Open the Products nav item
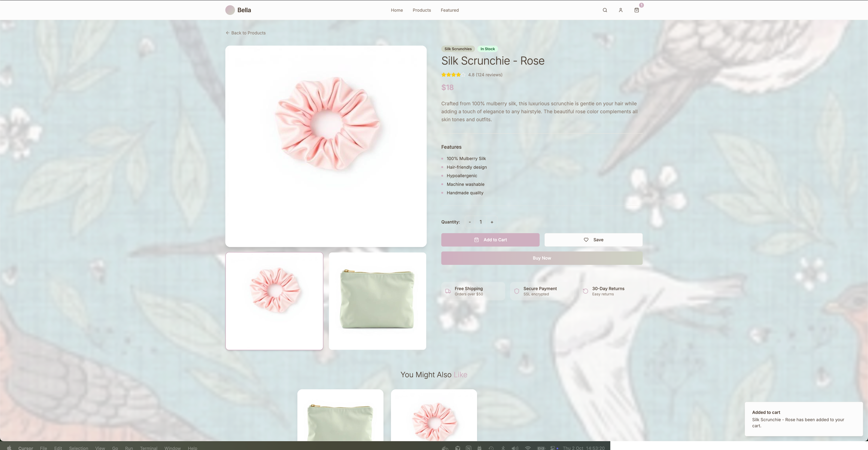 point(422,10)
